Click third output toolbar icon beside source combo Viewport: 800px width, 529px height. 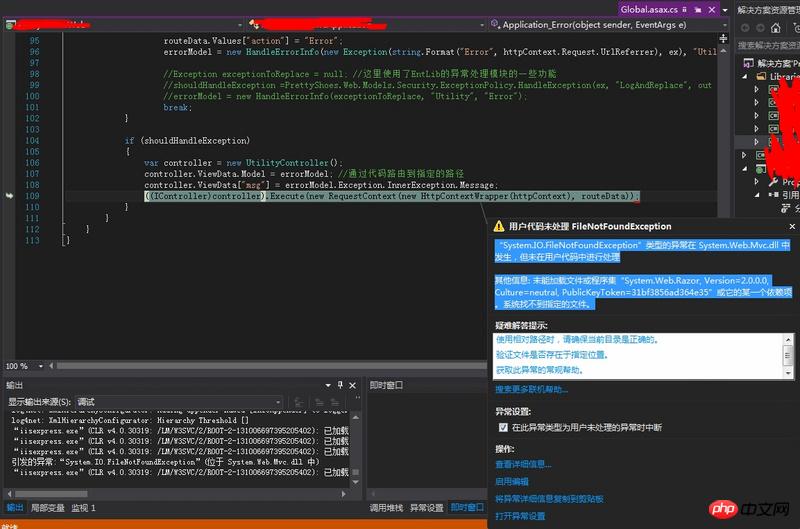point(334,402)
